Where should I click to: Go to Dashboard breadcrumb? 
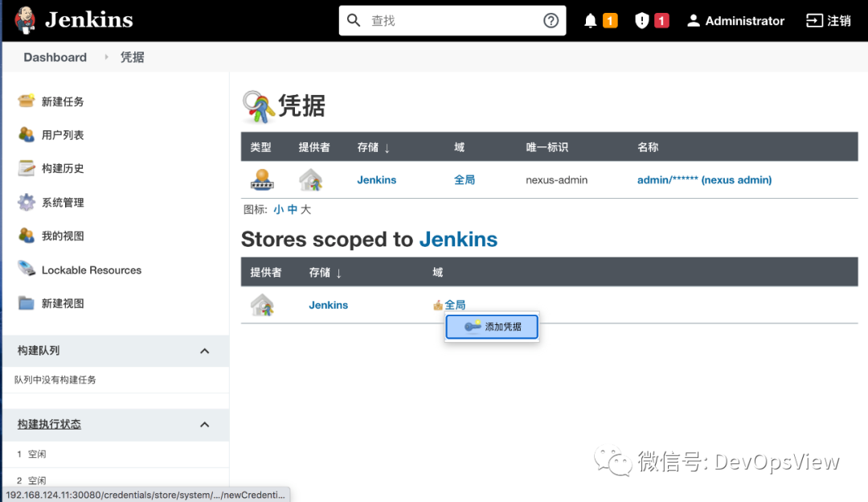click(55, 57)
